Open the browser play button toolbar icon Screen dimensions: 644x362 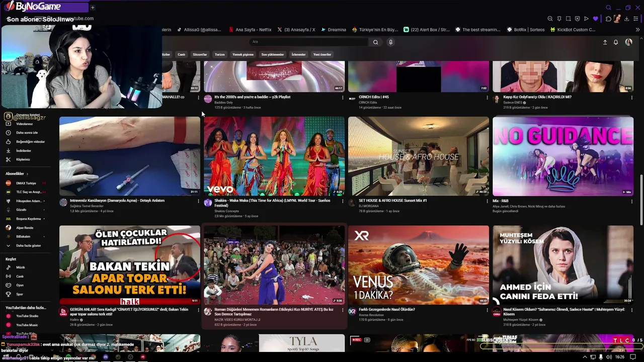point(586,19)
